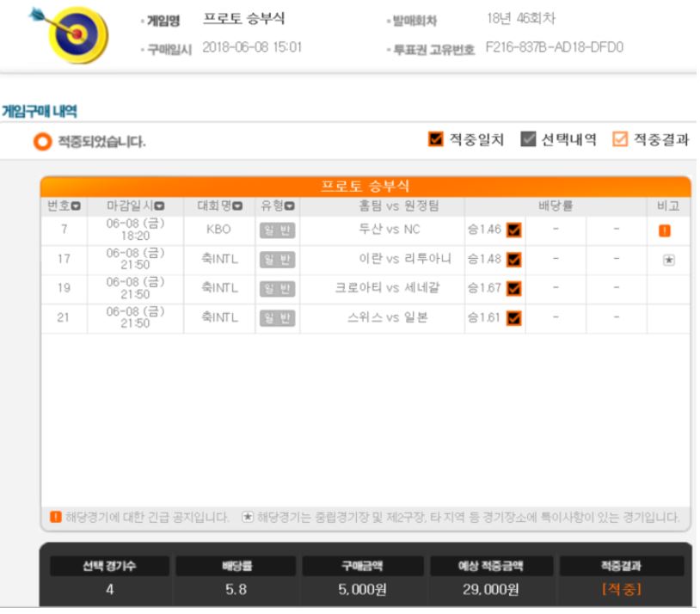The image size is (700, 614).
Task: Open the 유형 column dropdown arrow
Action: pyautogui.click(x=290, y=206)
